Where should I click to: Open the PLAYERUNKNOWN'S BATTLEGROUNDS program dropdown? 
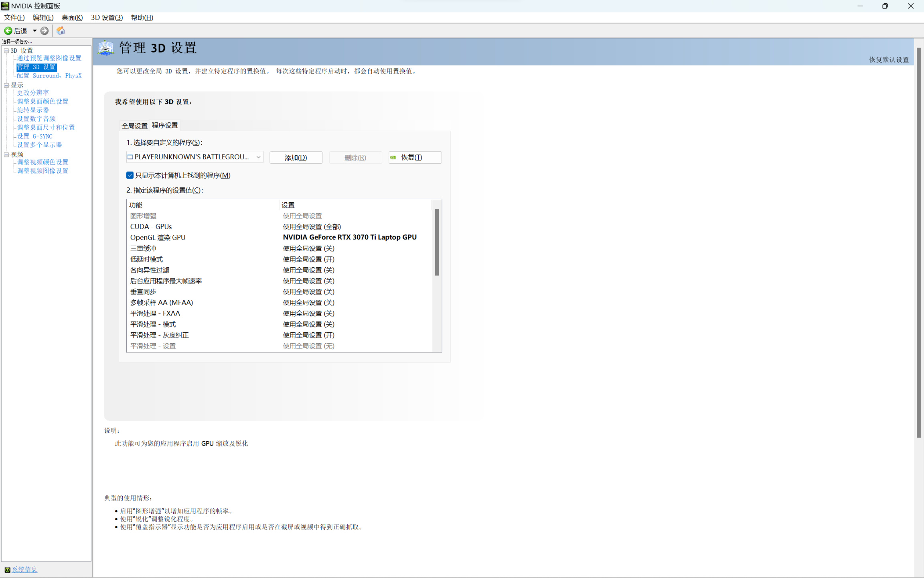[195, 157]
